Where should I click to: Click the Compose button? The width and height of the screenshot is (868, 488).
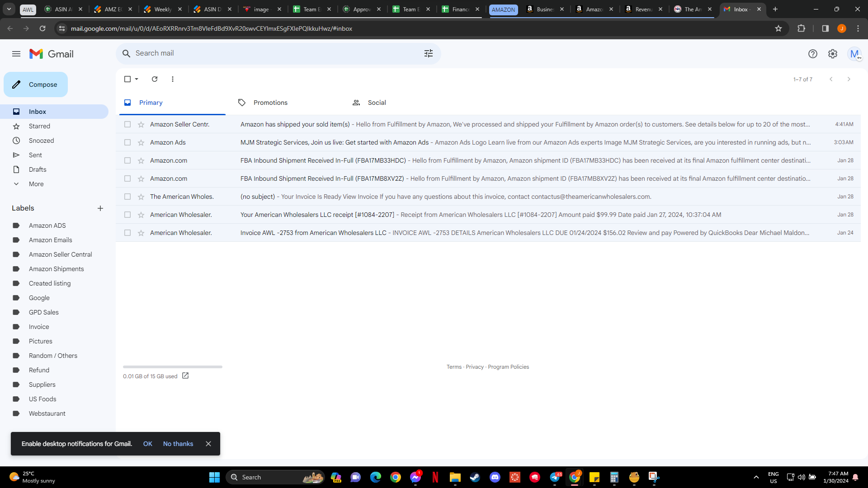click(36, 84)
